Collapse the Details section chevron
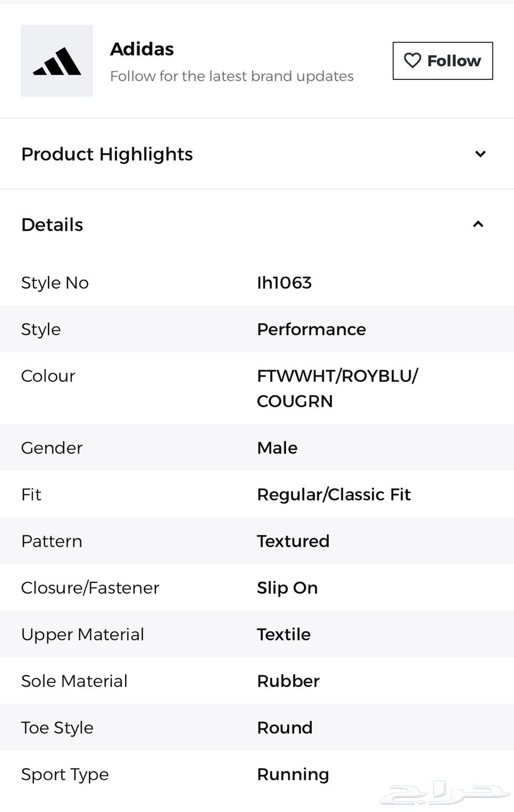514x812 pixels. coord(478,224)
